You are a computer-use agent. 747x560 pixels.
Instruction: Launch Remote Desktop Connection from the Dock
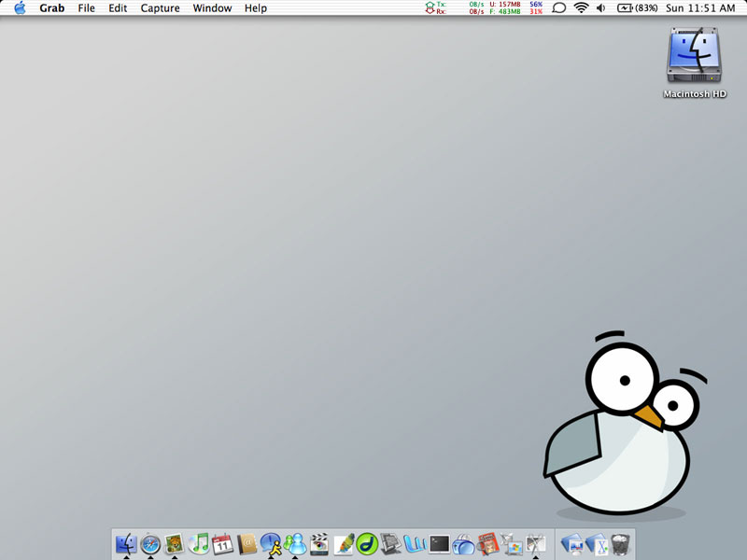[512, 544]
